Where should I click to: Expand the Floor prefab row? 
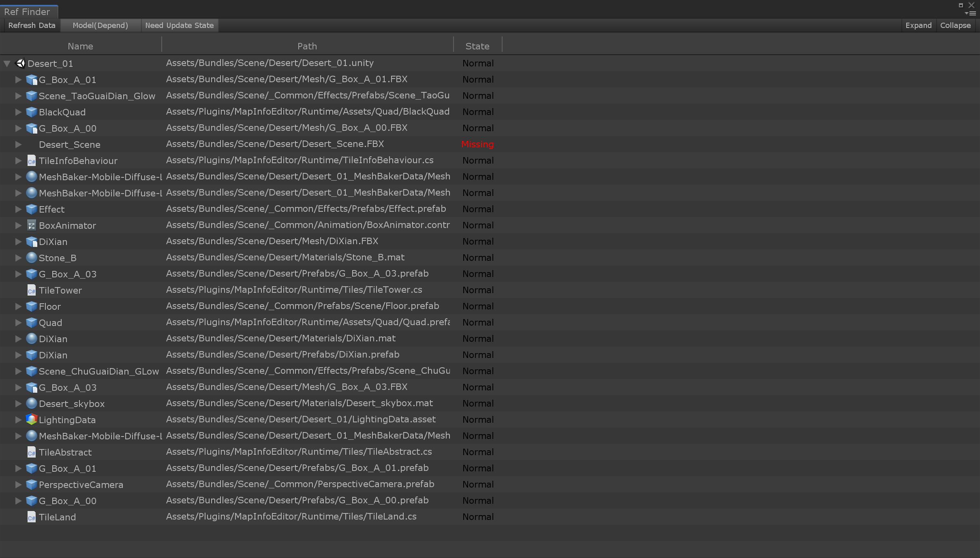coord(18,307)
